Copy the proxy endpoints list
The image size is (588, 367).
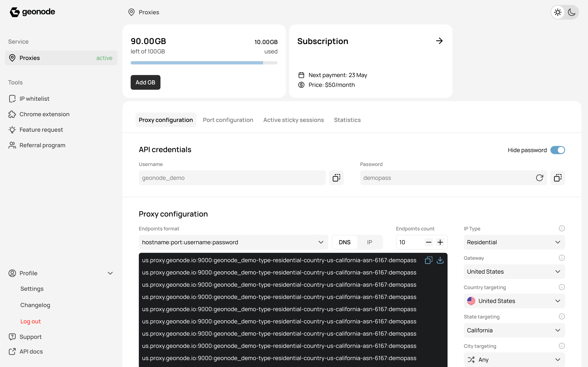tap(429, 260)
